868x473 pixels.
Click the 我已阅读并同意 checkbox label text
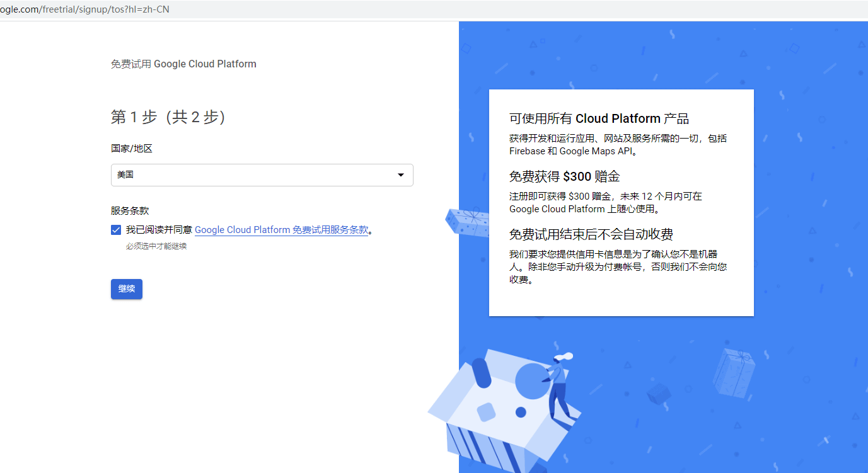(159, 230)
